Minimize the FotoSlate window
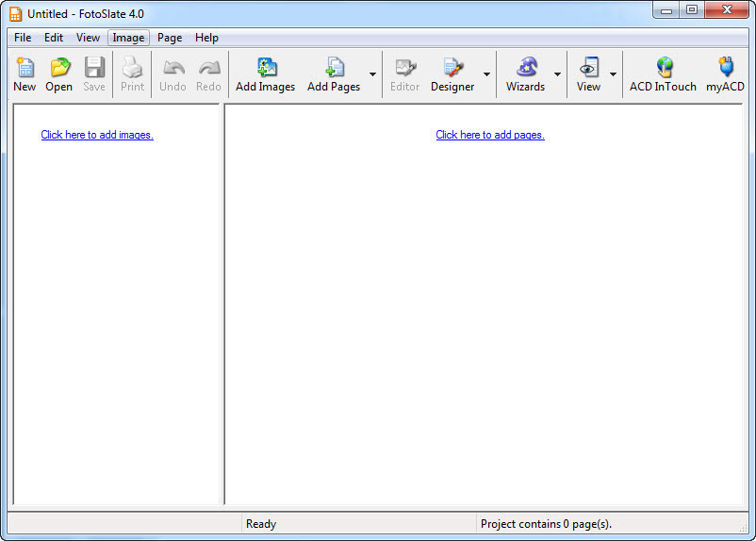This screenshot has height=541, width=756. pos(666,10)
